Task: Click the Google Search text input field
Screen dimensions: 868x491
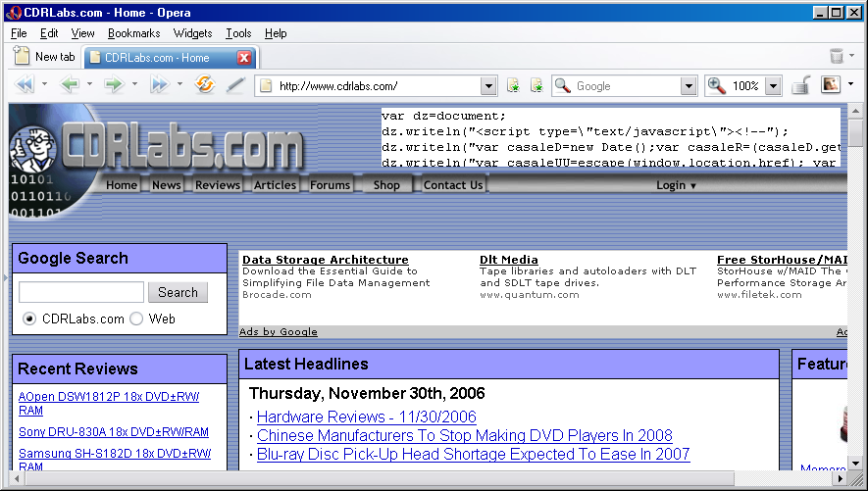Action: coord(81,292)
